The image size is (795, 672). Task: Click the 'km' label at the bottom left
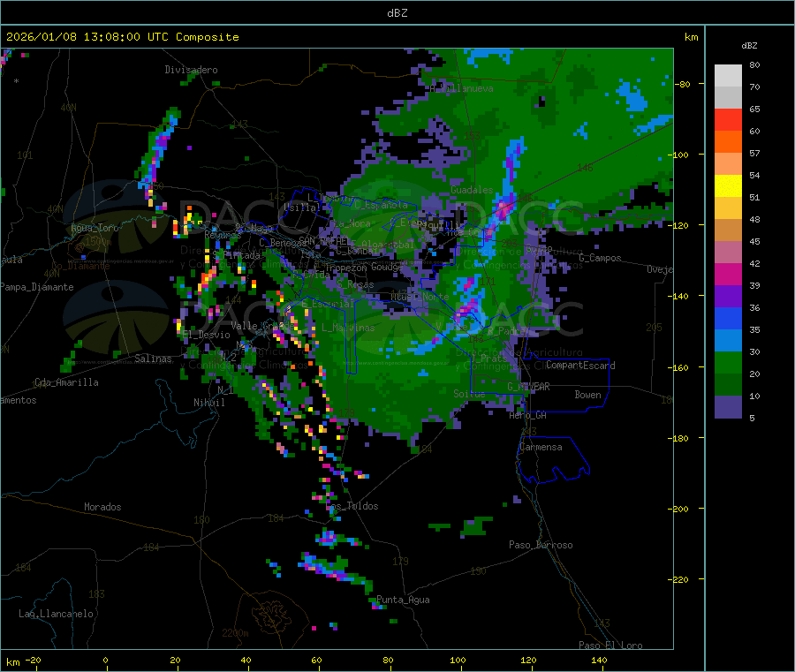tap(12, 662)
